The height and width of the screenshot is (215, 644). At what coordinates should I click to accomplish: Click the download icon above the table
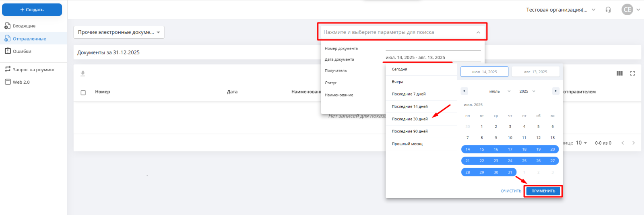[x=83, y=73]
